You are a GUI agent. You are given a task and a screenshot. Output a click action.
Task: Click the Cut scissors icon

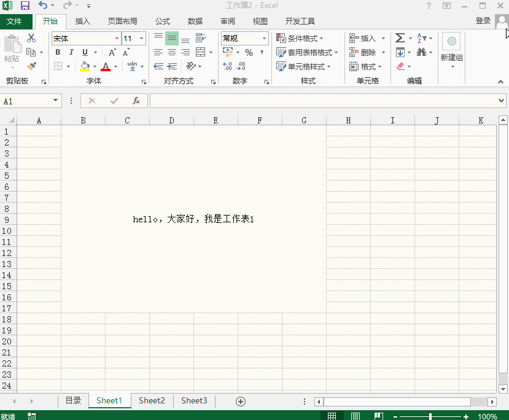click(31, 38)
